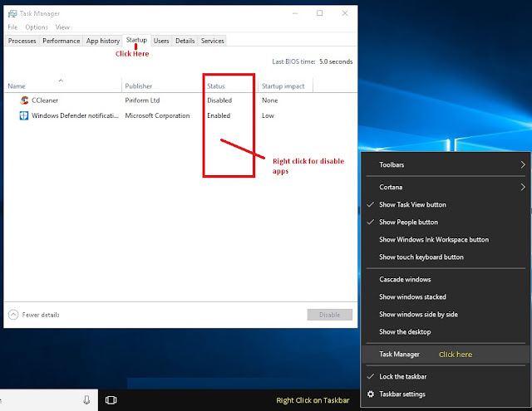Click the Windows Defender shield icon
Image resolution: width=532 pixels, height=411 pixels.
coord(24,115)
